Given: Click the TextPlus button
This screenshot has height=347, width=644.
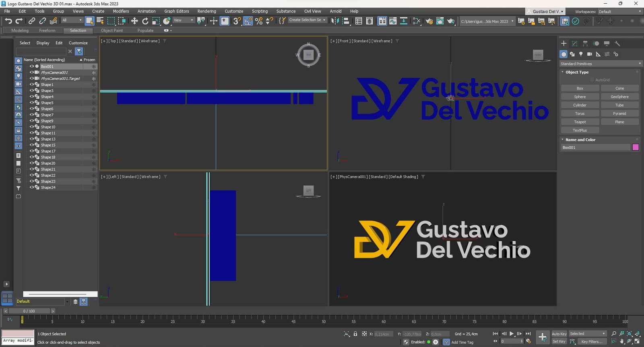Looking at the screenshot, I should pyautogui.click(x=580, y=131).
